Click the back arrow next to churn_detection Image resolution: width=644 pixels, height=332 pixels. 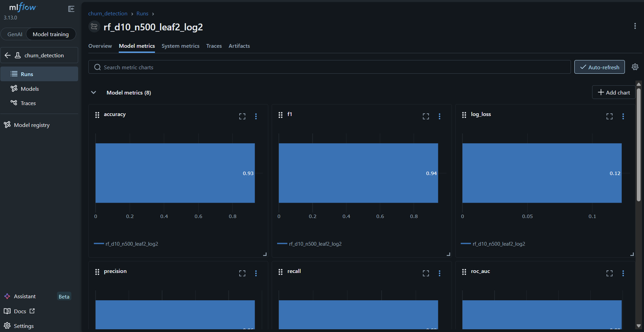[x=8, y=55]
